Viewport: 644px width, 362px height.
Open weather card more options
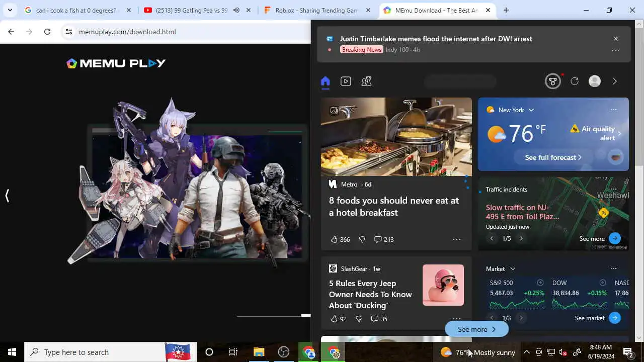pos(614,110)
